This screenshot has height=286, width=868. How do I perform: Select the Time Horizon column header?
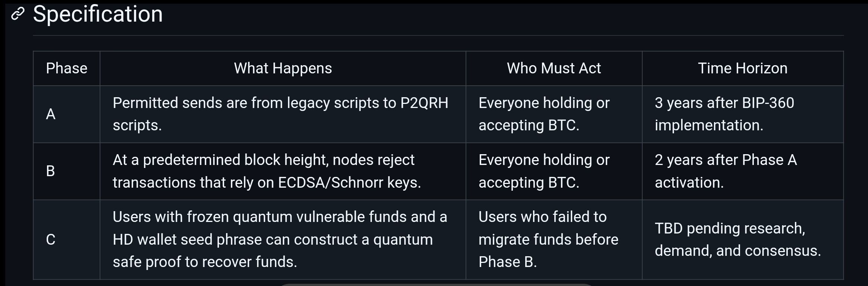coord(743,69)
